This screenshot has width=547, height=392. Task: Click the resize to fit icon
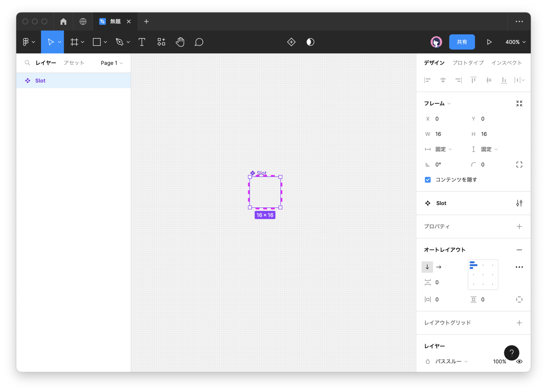[519, 103]
